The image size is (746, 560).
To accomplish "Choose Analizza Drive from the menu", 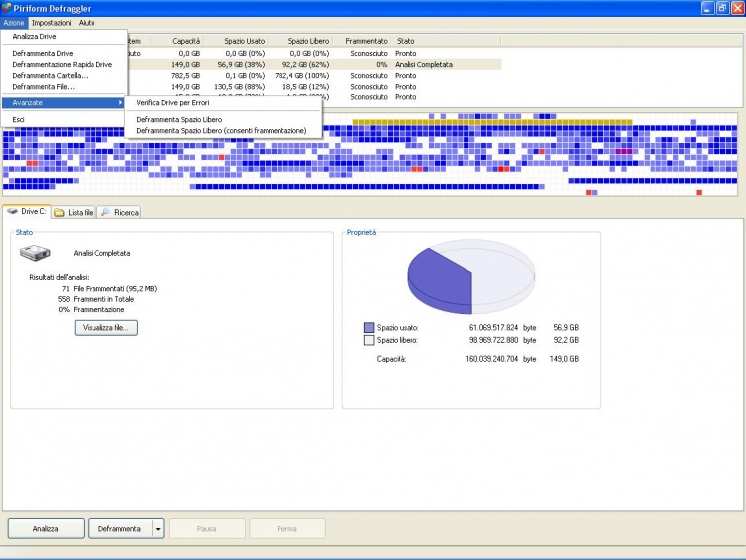I will tap(65, 36).
